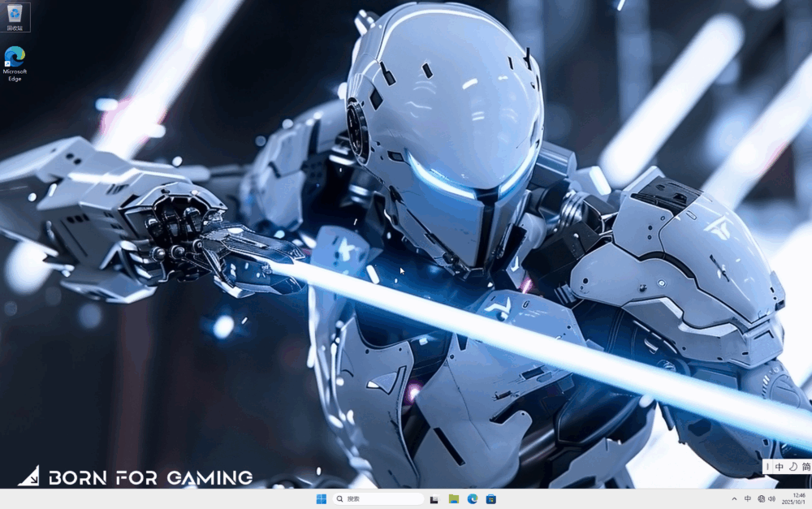This screenshot has width=812, height=509.
Task: Toggle the system tray 中 input indicator
Action: [748, 498]
